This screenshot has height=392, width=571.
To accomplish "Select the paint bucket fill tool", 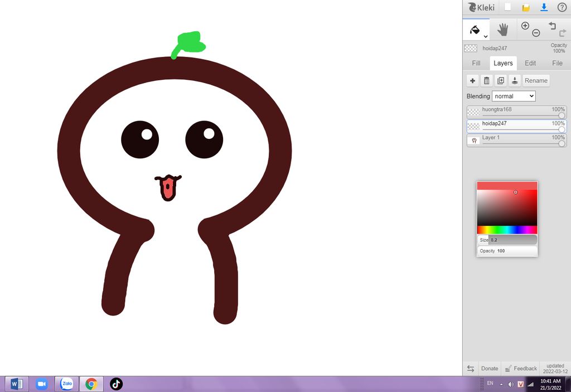I will click(x=475, y=30).
